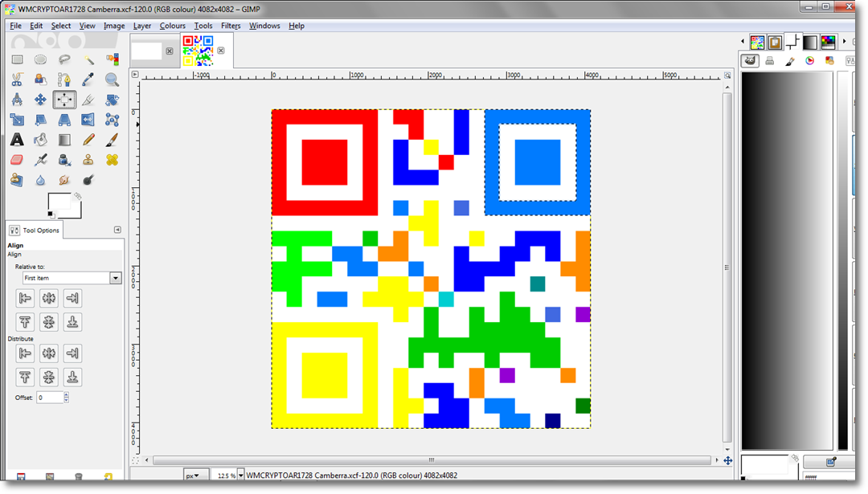Select the Alignment tool in the toolbox
The height and width of the screenshot is (494, 868).
pyautogui.click(x=64, y=100)
